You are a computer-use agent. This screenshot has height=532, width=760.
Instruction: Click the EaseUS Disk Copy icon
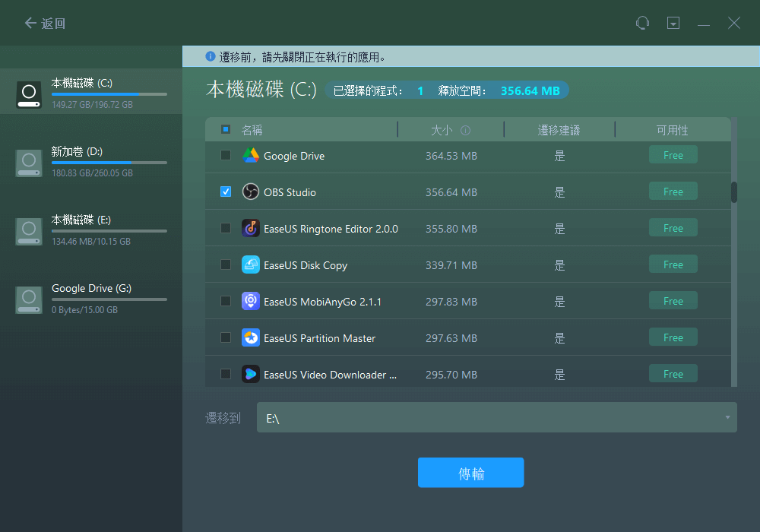click(x=251, y=264)
